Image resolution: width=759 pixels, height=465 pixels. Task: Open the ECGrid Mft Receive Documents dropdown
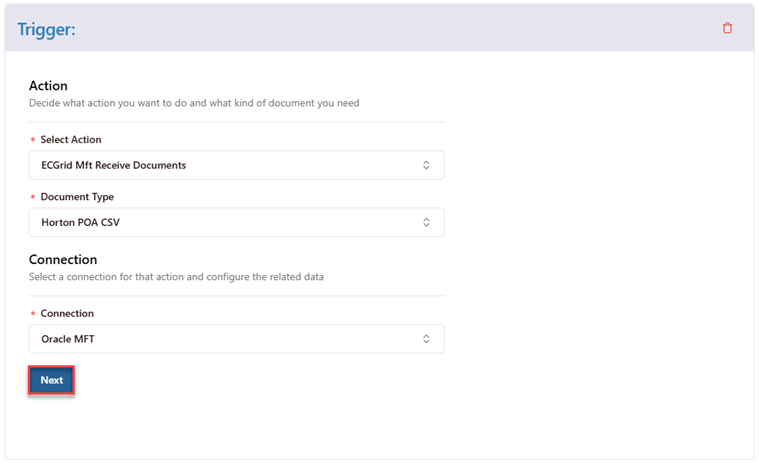[x=236, y=165]
